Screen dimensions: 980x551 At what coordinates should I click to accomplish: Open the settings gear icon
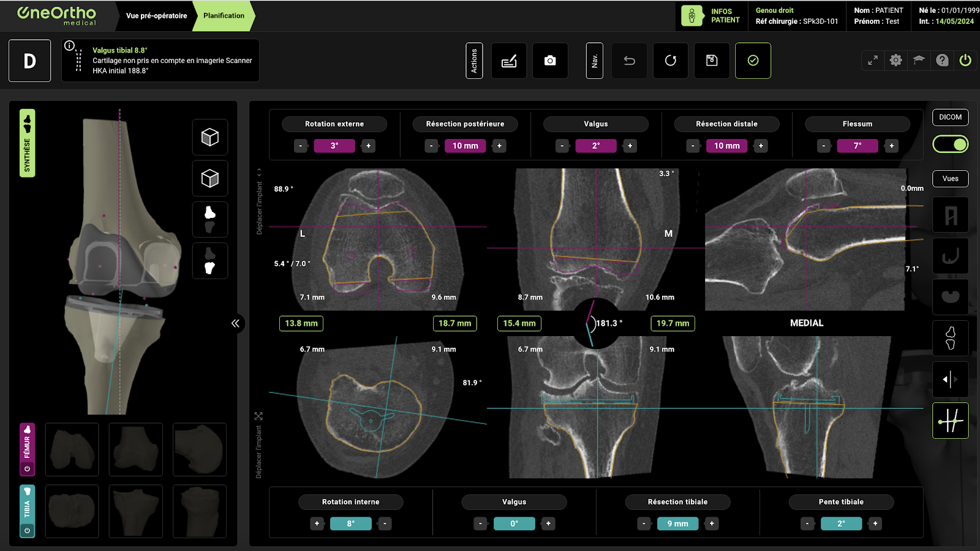[895, 61]
